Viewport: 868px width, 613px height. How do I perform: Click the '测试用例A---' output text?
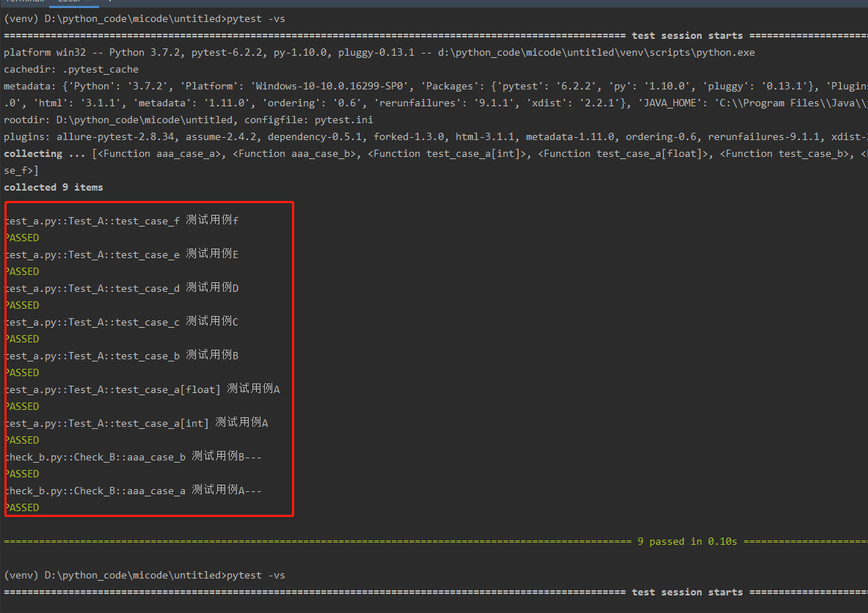[227, 490]
